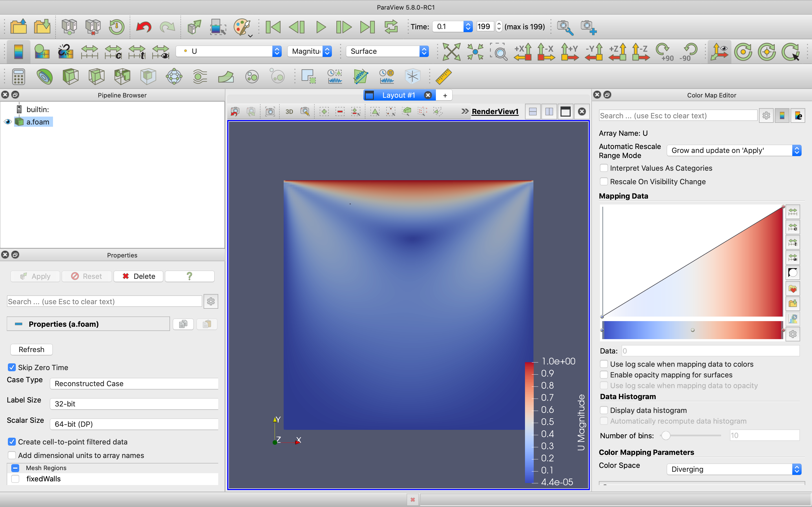Click the Undo red arrow icon

pos(144,27)
